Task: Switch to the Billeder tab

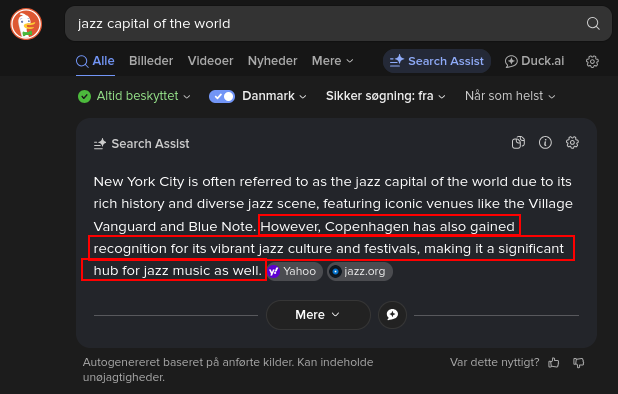Action: (151, 61)
